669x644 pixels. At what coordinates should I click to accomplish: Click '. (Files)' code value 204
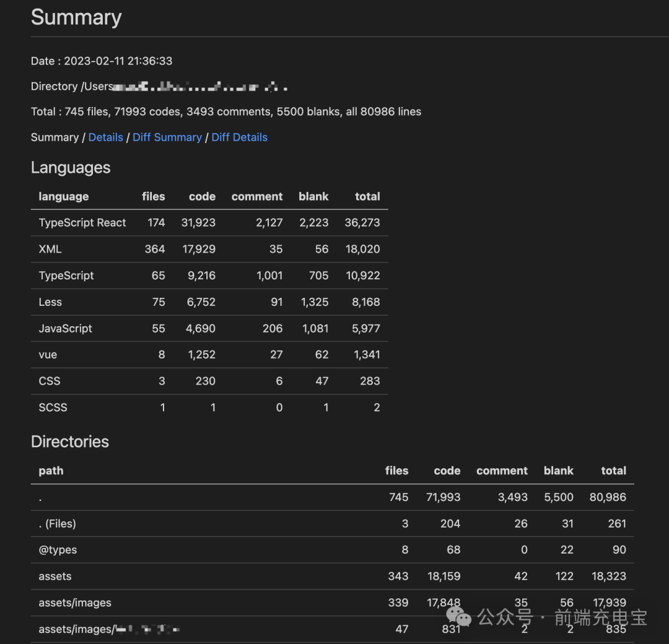[x=450, y=524]
